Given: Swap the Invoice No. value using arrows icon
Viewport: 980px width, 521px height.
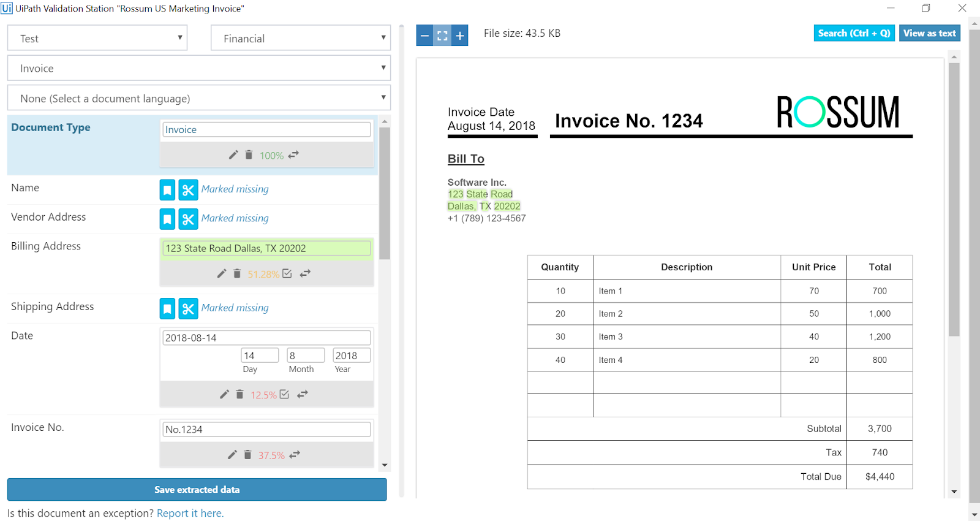Looking at the screenshot, I should click(x=295, y=455).
